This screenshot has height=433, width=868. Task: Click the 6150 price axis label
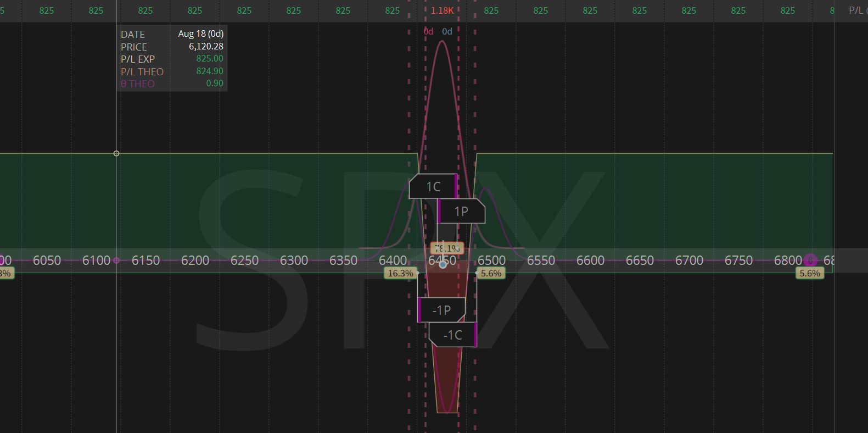pos(145,260)
